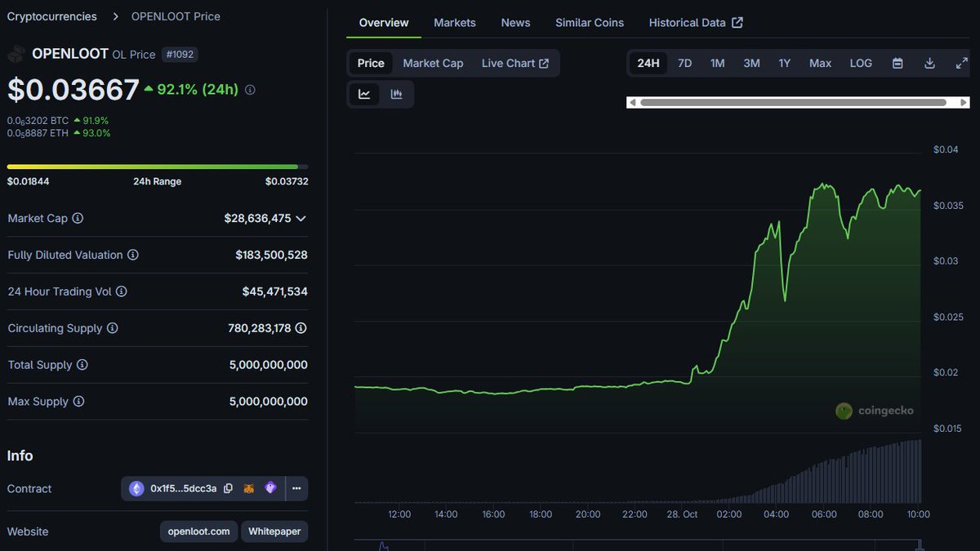
Task: Open the Historical Data page
Action: [x=688, y=22]
